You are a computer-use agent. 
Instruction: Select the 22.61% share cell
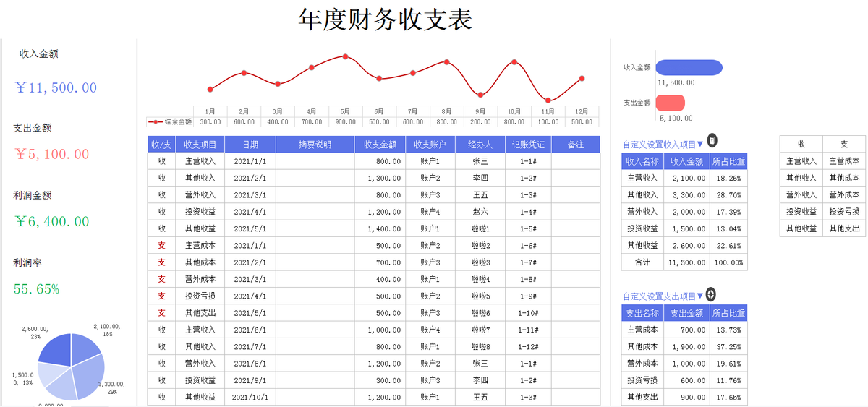coord(728,246)
